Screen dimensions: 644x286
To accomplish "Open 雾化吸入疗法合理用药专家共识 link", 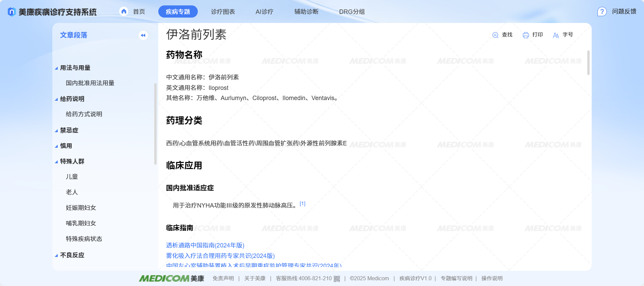I will [x=220, y=256].
